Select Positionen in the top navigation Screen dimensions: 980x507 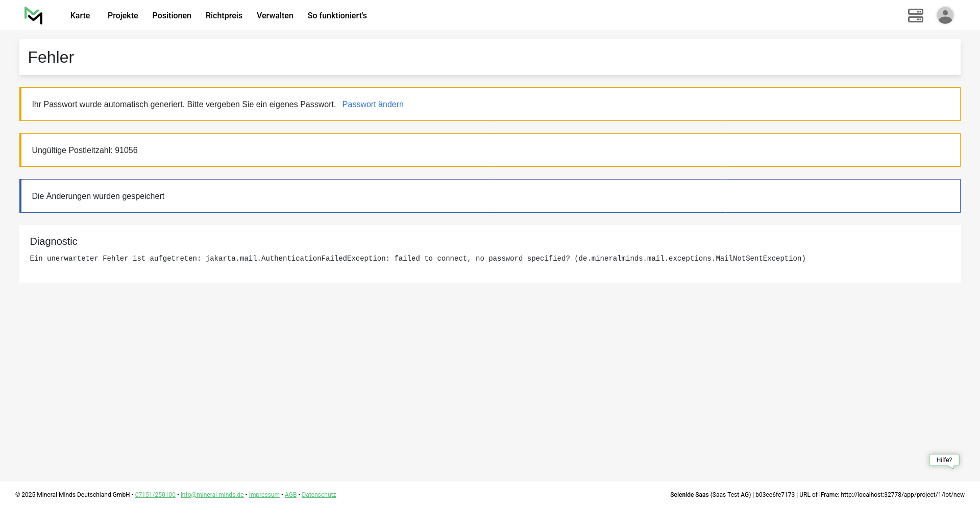[x=171, y=16]
